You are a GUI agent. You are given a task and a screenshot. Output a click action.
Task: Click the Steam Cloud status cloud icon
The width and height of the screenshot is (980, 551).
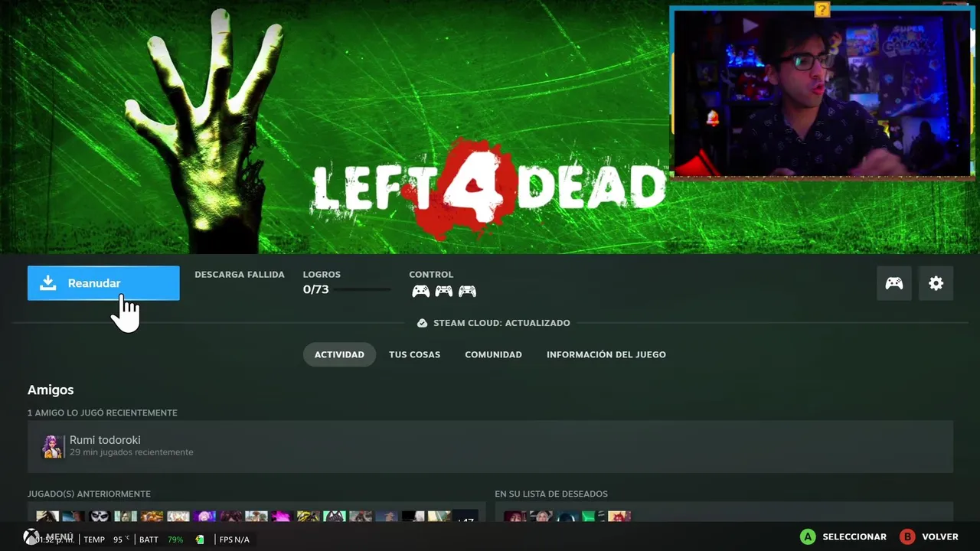point(422,323)
